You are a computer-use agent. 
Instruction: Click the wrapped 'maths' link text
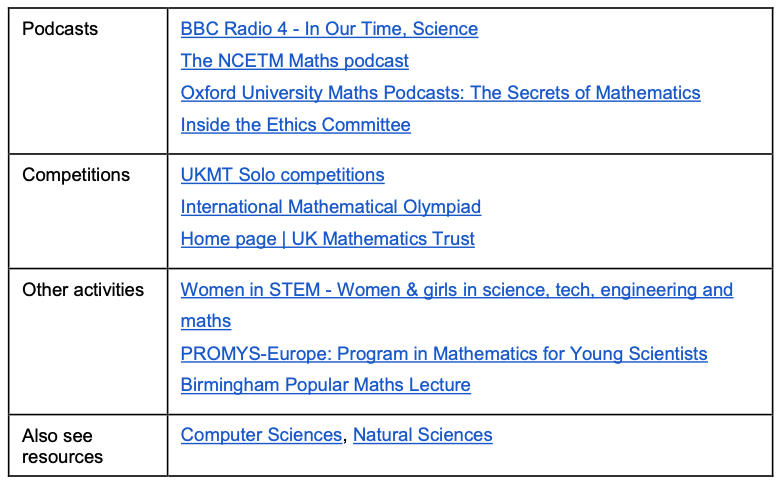click(x=205, y=321)
